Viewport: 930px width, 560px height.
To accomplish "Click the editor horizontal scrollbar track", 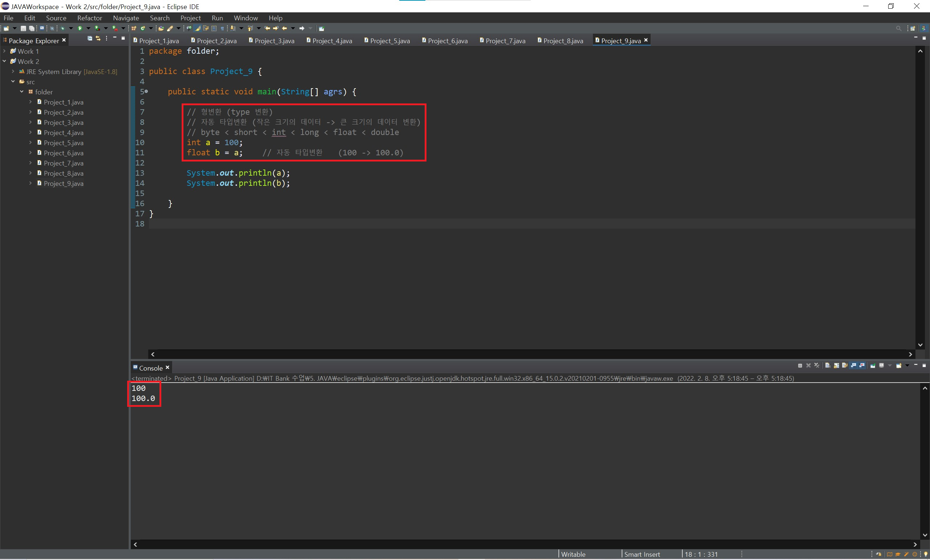I will pyautogui.click(x=529, y=354).
